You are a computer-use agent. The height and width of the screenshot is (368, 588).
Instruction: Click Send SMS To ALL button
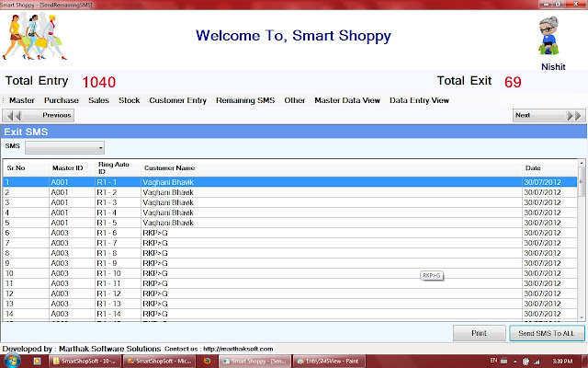click(x=547, y=333)
